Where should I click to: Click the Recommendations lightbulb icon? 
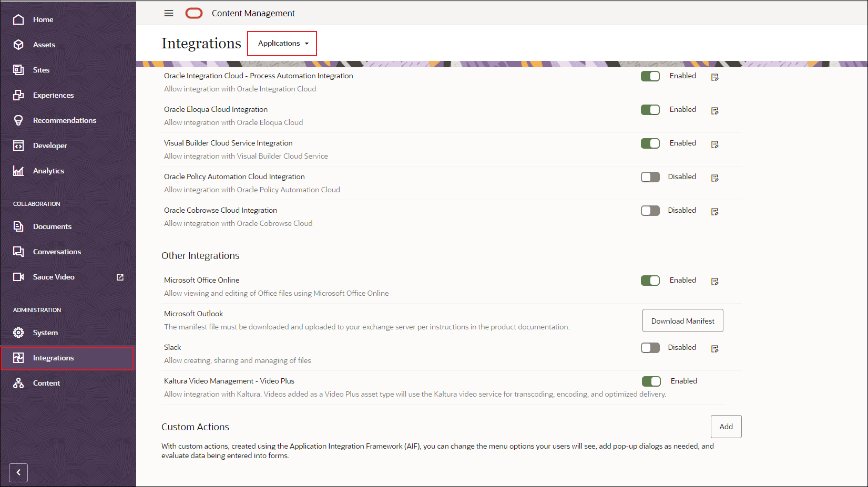pyautogui.click(x=18, y=120)
